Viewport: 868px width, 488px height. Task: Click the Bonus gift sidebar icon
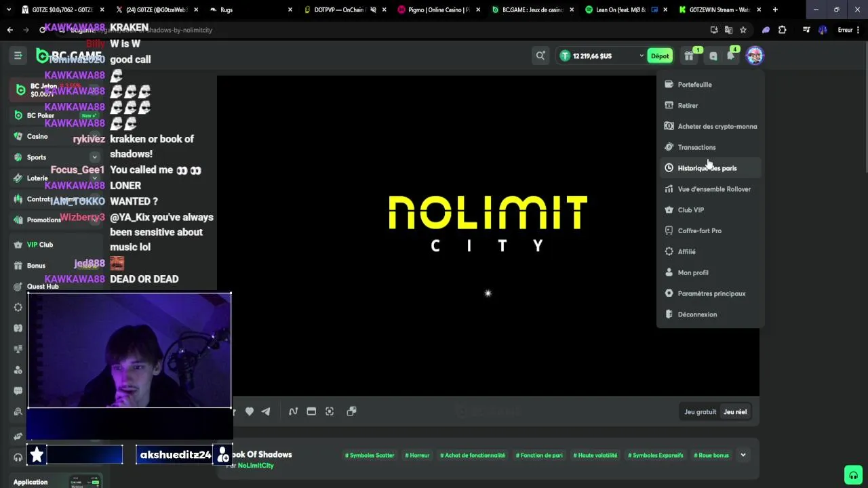(x=18, y=266)
